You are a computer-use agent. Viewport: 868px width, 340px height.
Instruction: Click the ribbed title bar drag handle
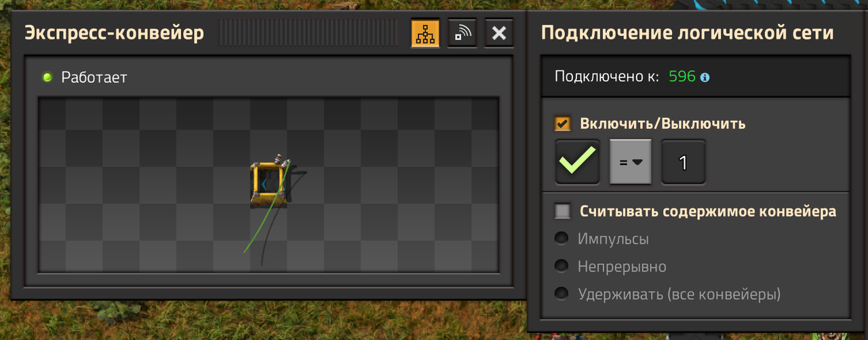click(310, 33)
